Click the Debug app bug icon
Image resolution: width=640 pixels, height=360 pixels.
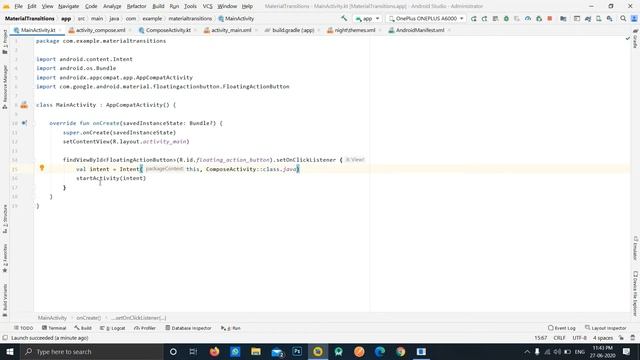506,18
